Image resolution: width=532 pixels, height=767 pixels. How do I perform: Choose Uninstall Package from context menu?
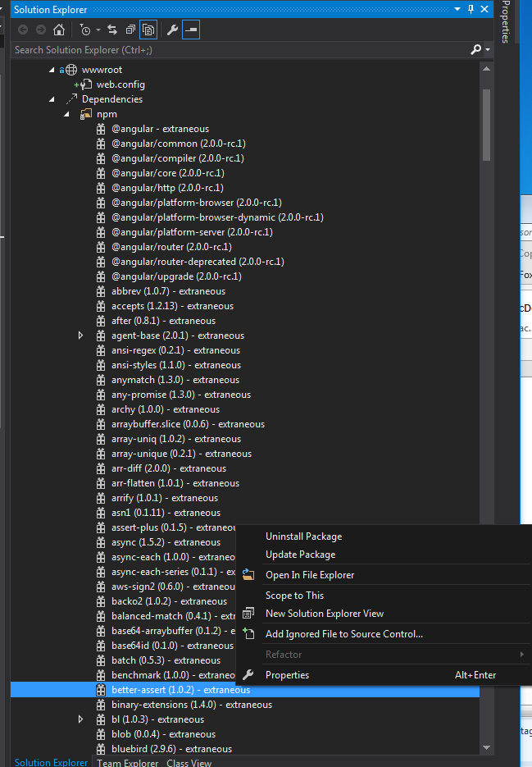pos(303,536)
